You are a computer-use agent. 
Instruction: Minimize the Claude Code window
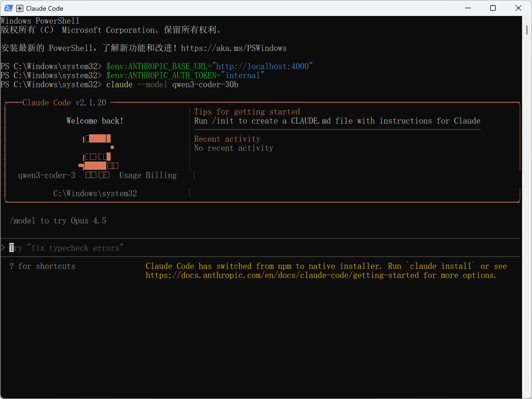(468, 8)
